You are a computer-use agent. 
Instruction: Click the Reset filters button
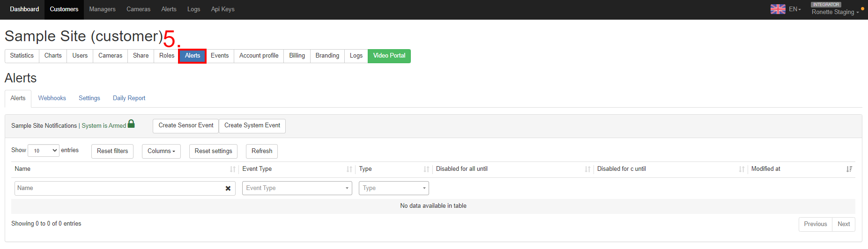coord(112,151)
